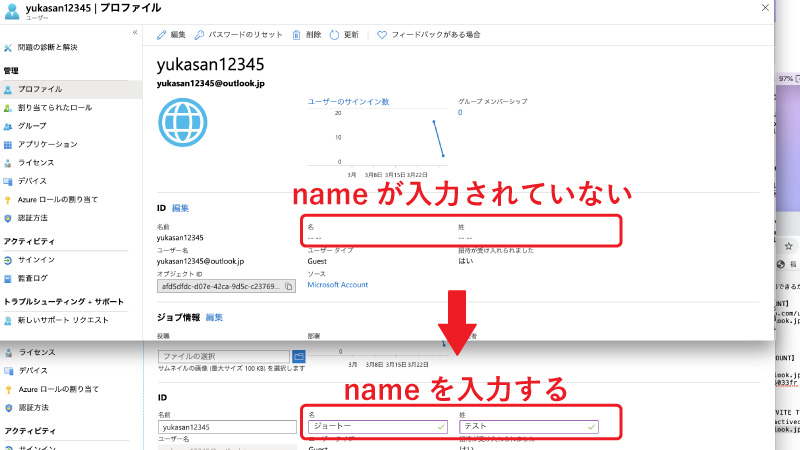
Task: Open アプリケーション in the sidebar
Action: [47, 144]
